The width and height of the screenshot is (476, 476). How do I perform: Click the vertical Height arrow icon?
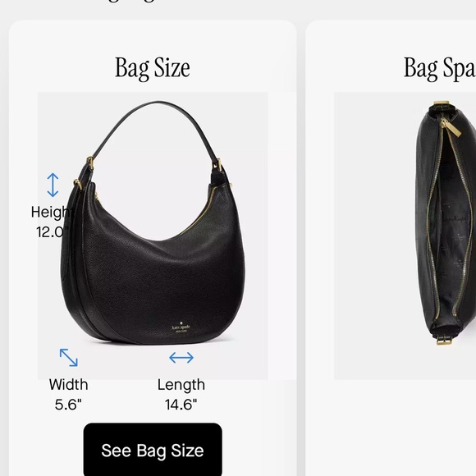click(x=53, y=185)
